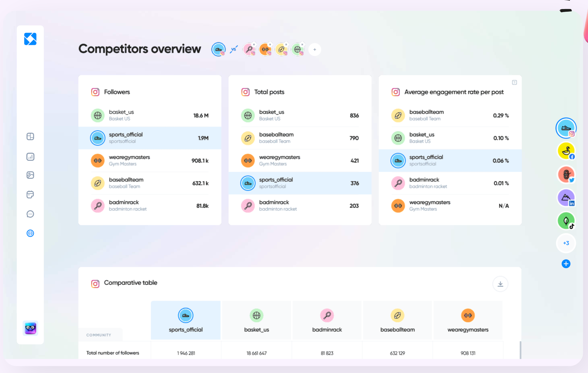The width and height of the screenshot is (588, 373).
Task: Click basket_us column header in comparative table
Action: coord(256,320)
